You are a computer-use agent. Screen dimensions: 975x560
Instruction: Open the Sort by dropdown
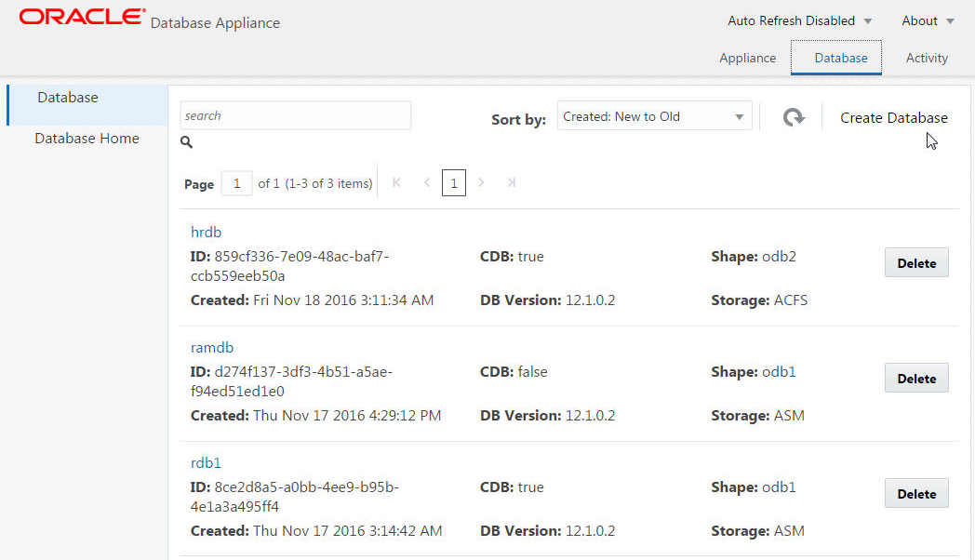pyautogui.click(x=654, y=116)
